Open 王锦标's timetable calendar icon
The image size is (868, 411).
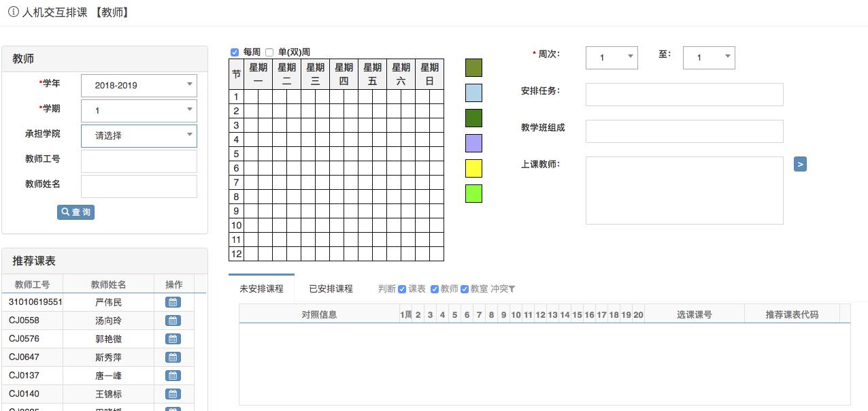point(173,393)
